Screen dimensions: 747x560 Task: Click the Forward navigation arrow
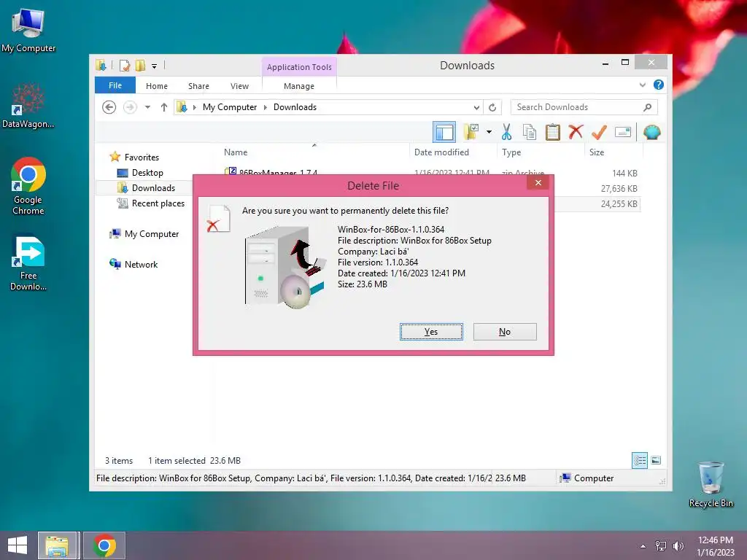click(x=130, y=107)
